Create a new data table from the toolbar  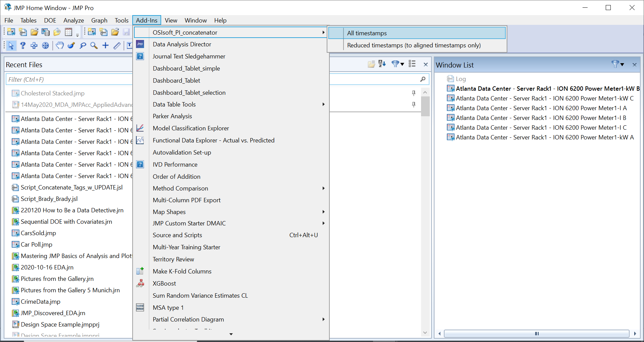point(10,32)
